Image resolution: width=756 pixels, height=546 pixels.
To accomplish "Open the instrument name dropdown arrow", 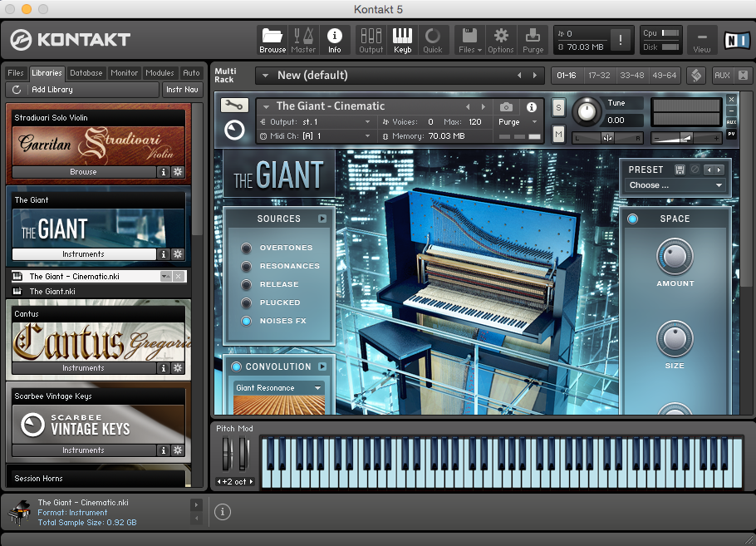I will (x=266, y=106).
